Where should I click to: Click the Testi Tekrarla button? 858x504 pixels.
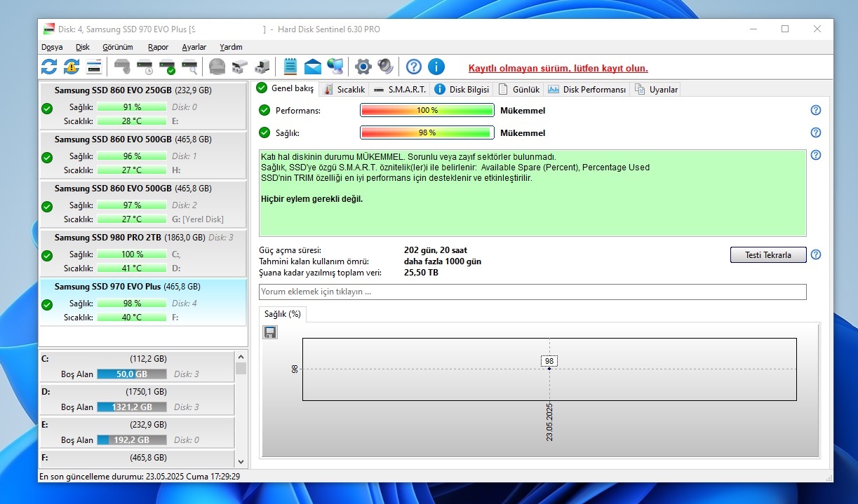click(x=768, y=254)
